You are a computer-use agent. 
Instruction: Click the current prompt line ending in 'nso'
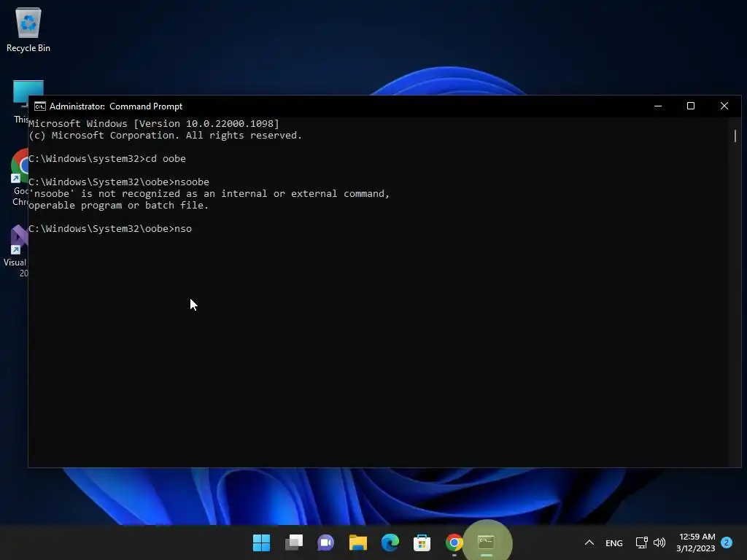tap(110, 228)
